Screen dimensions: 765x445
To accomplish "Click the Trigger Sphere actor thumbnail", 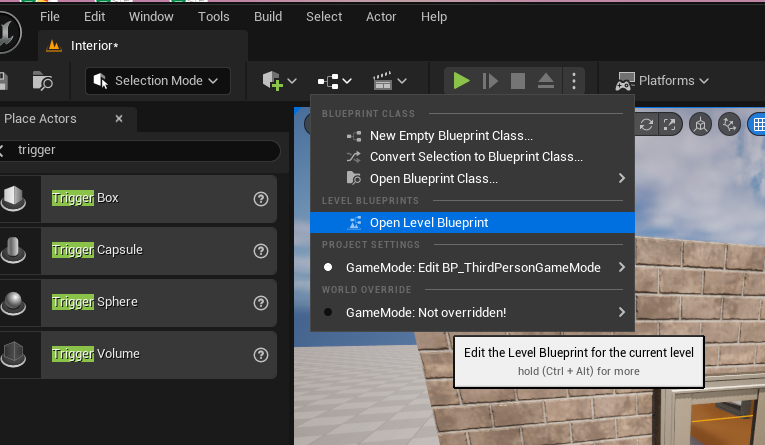I will click(14, 303).
